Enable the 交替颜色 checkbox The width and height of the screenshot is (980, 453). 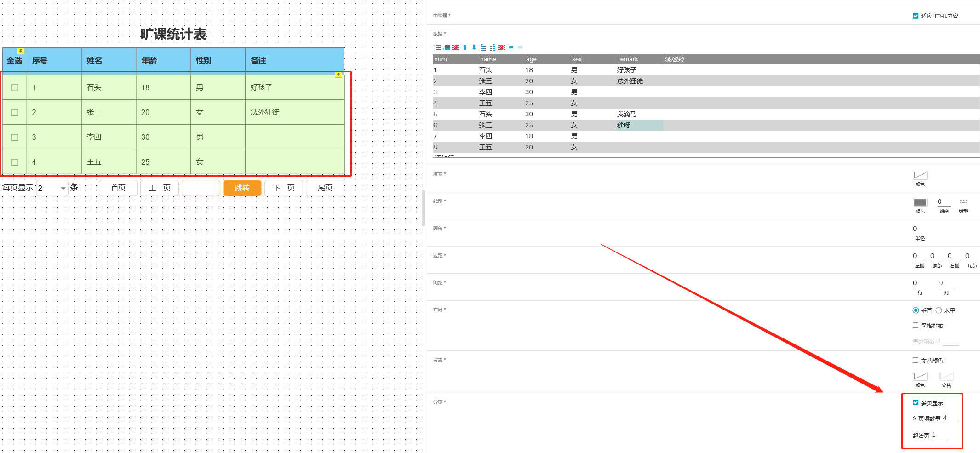point(916,360)
